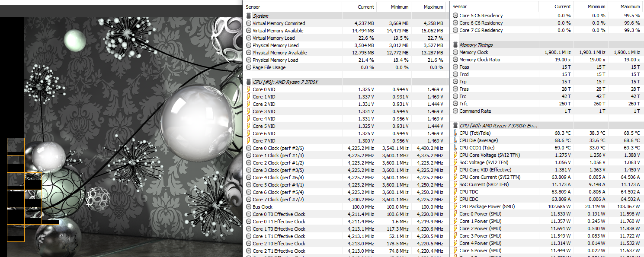
Task: Select Core 7 Clock (perf #7/7) row
Action: (x=345, y=200)
